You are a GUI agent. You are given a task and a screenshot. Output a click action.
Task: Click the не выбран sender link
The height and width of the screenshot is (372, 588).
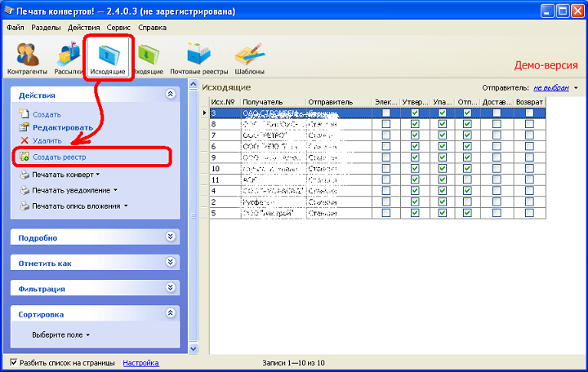pyautogui.click(x=551, y=87)
